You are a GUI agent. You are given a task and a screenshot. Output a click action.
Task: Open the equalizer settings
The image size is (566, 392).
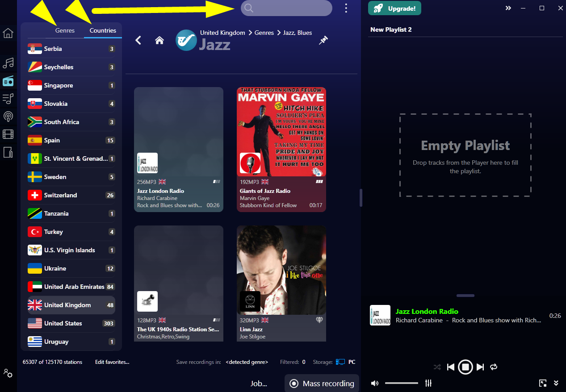tap(428, 383)
